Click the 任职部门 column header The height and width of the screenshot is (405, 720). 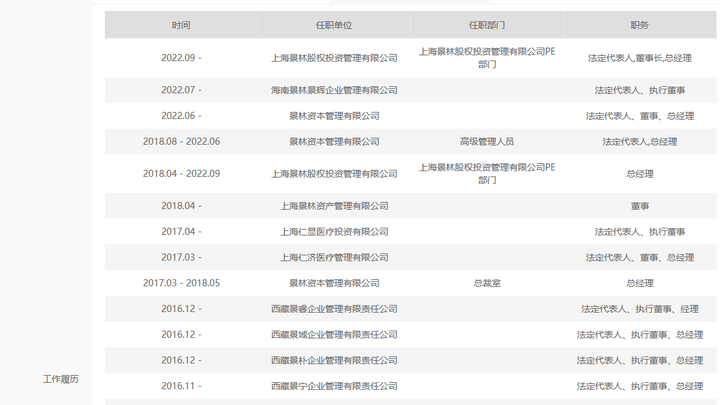click(487, 25)
